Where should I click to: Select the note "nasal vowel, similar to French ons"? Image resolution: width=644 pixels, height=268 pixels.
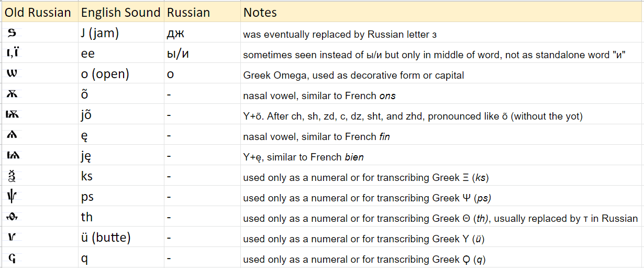pos(319,96)
